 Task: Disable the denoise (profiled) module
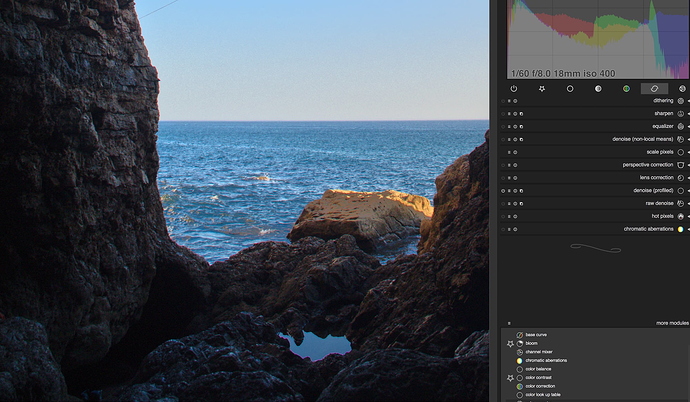click(503, 190)
